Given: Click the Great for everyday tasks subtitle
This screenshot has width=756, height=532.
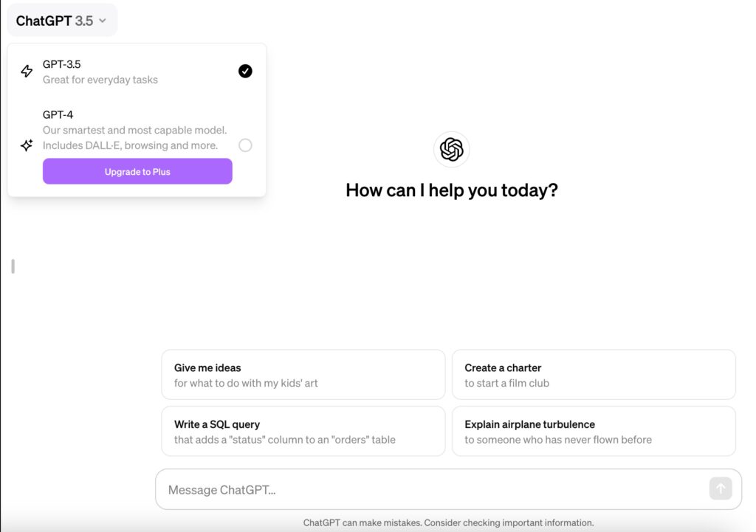Looking at the screenshot, I should pos(100,80).
